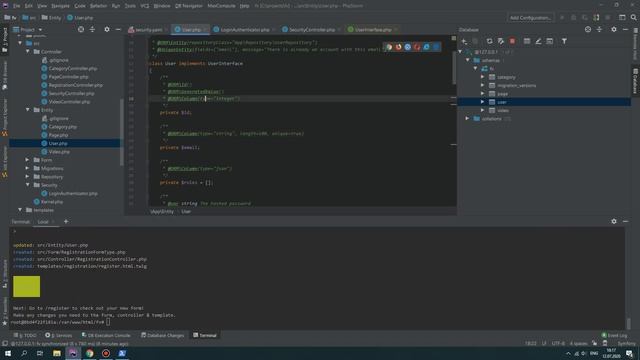
Task: Expand the migration_versions table node
Action: [482, 85]
